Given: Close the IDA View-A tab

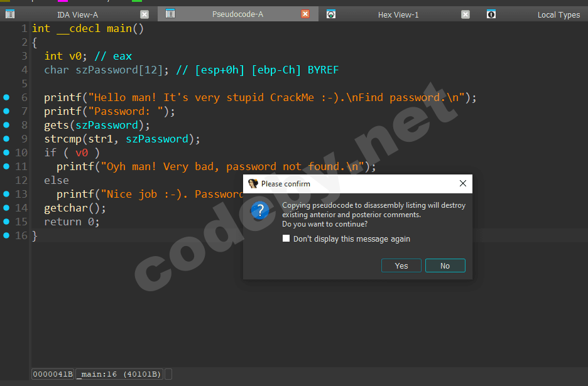Looking at the screenshot, I should [144, 14].
